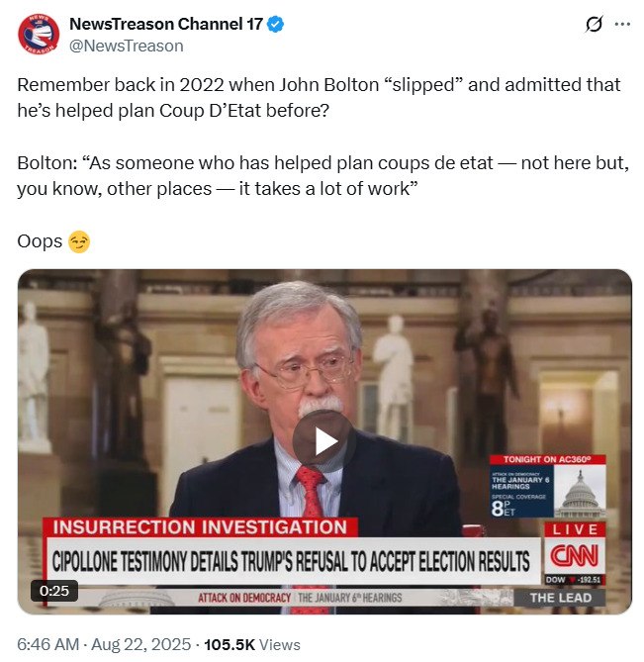This screenshot has width=644, height=662.
Task: Open the @NewsTreason handle link
Action: (x=127, y=46)
